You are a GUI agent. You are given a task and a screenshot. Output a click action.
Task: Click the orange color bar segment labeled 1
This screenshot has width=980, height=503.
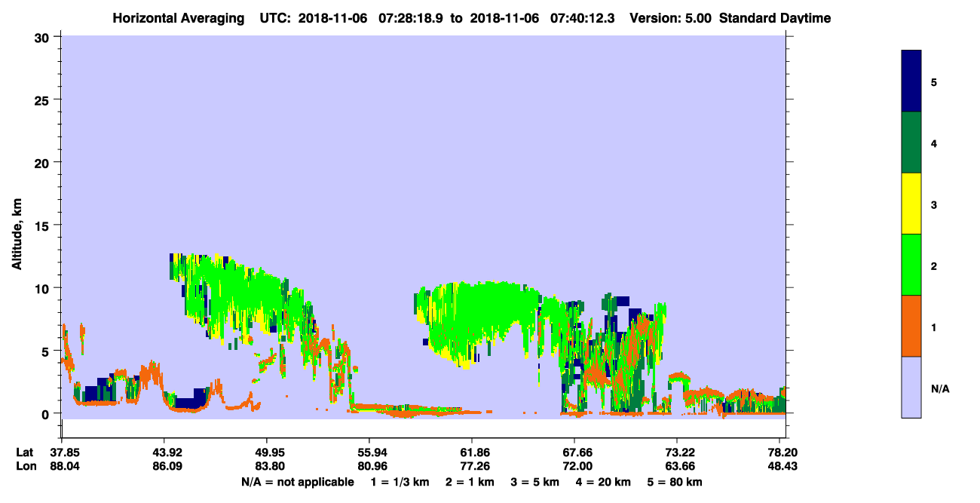click(x=911, y=326)
